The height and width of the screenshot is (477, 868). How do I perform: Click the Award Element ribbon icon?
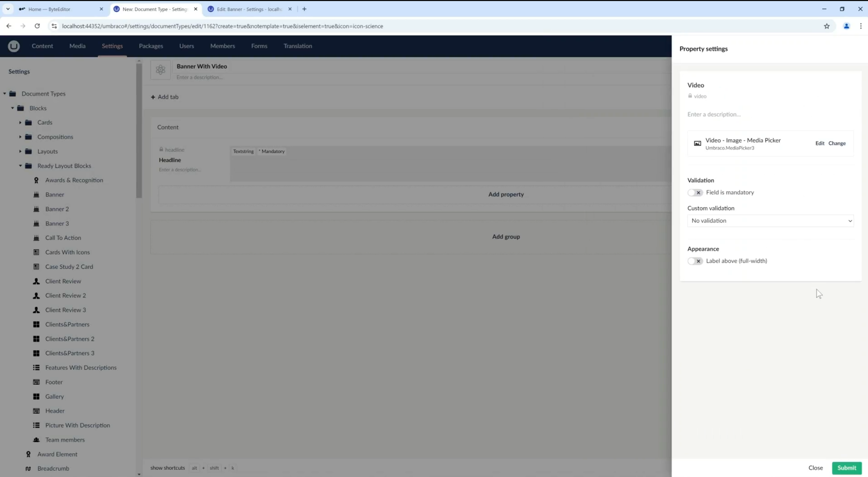coord(28,454)
